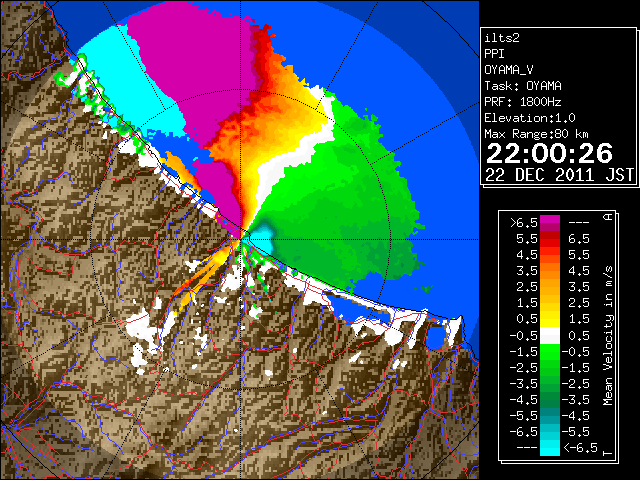Click the "Elevation:1.0" text

pos(530,118)
